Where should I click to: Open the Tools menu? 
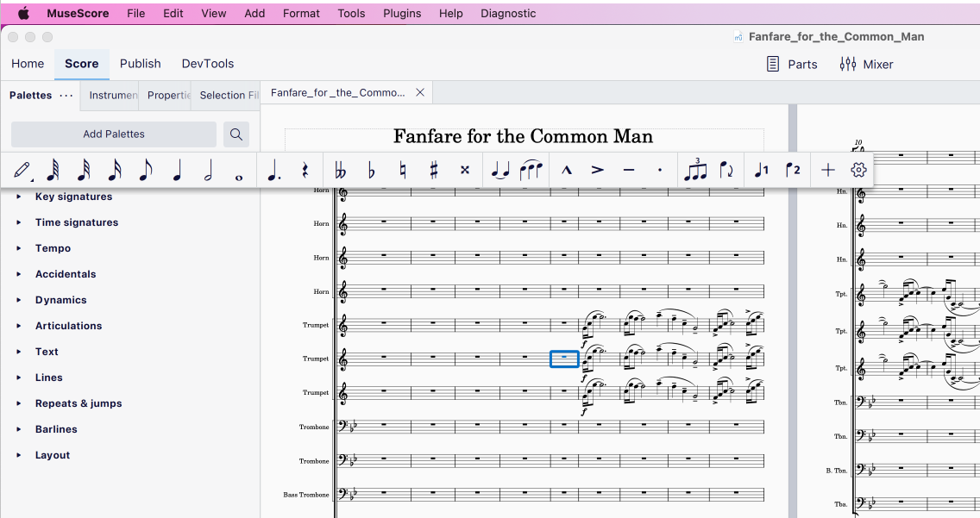(x=351, y=13)
